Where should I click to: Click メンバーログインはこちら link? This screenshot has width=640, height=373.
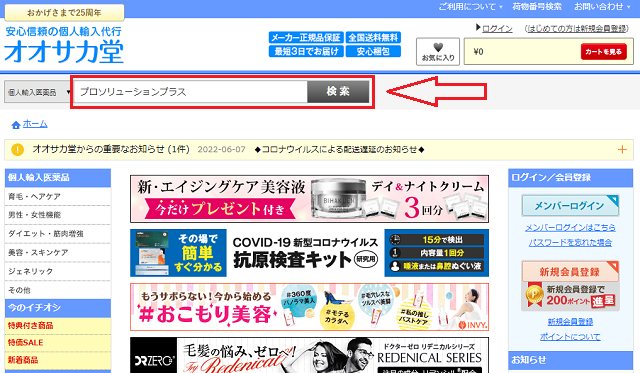(x=570, y=227)
